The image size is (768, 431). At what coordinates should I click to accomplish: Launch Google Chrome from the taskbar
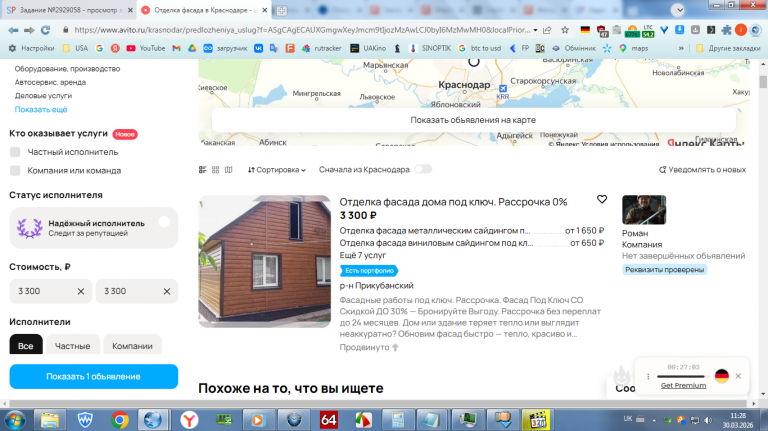point(120,420)
